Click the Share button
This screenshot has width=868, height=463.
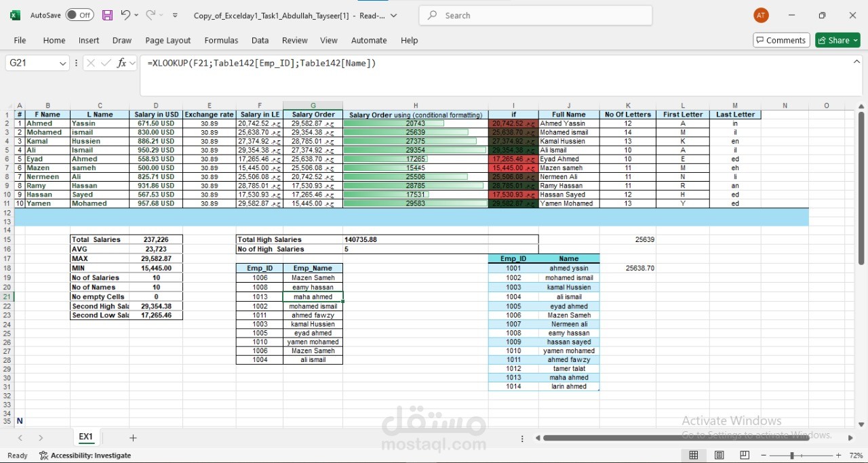click(837, 41)
